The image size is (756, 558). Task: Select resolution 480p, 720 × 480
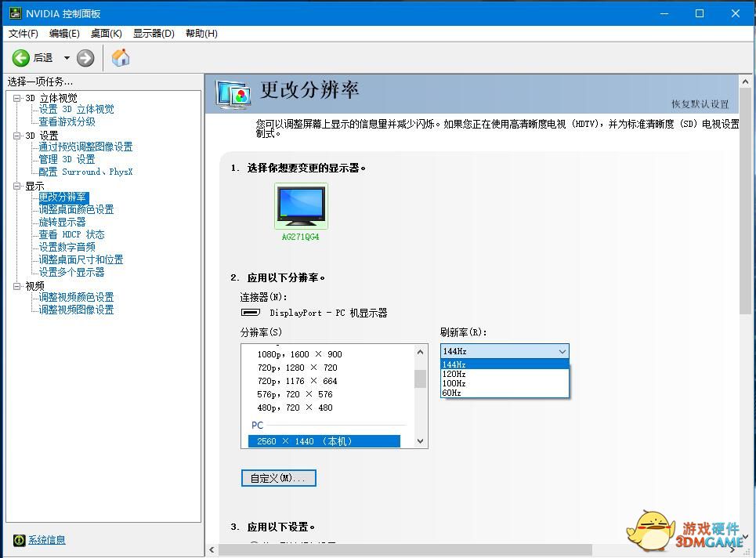[x=295, y=408]
